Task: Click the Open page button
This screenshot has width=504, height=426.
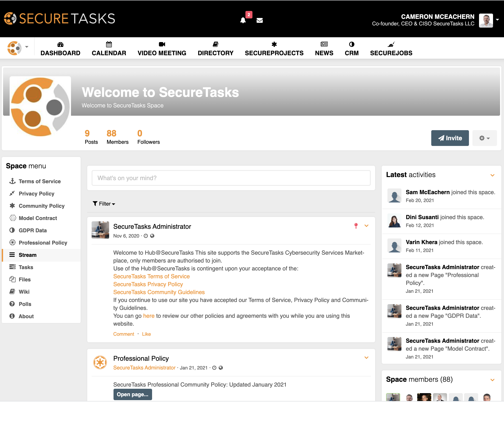Action: click(133, 394)
